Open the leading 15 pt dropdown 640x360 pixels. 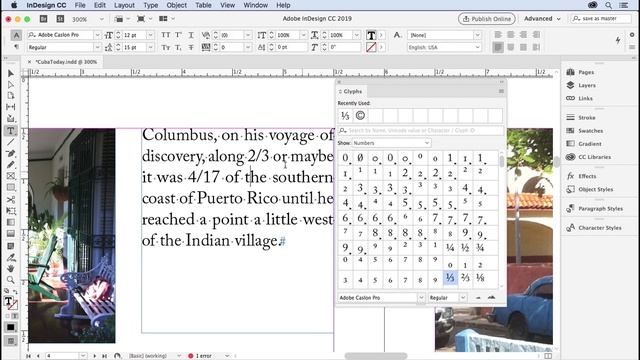coord(150,47)
